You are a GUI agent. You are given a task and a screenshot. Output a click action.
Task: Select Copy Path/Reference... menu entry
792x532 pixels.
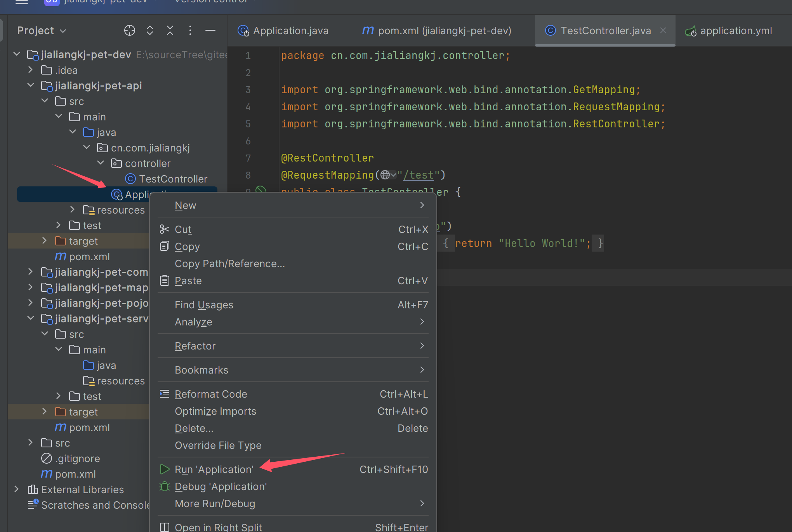click(x=294, y=263)
